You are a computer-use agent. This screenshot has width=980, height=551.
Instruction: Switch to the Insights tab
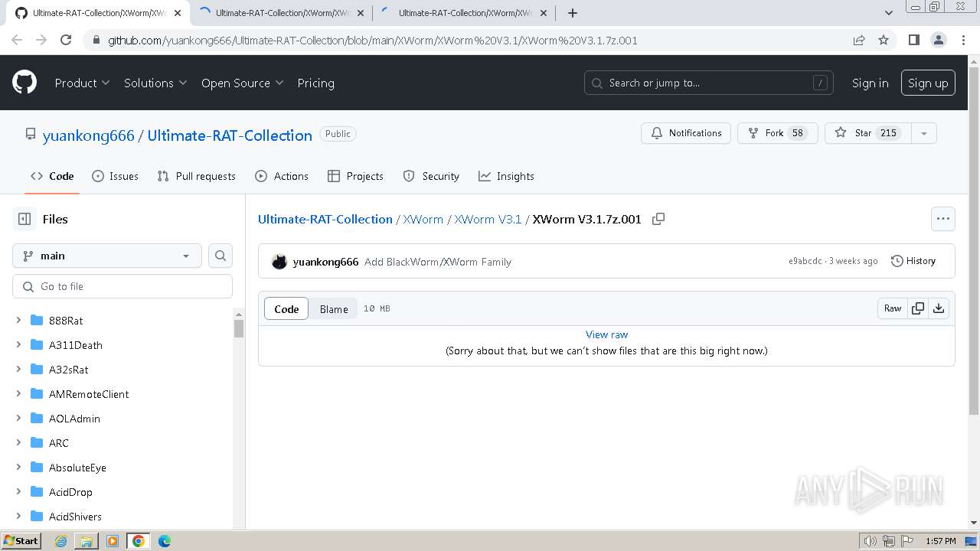(x=506, y=176)
